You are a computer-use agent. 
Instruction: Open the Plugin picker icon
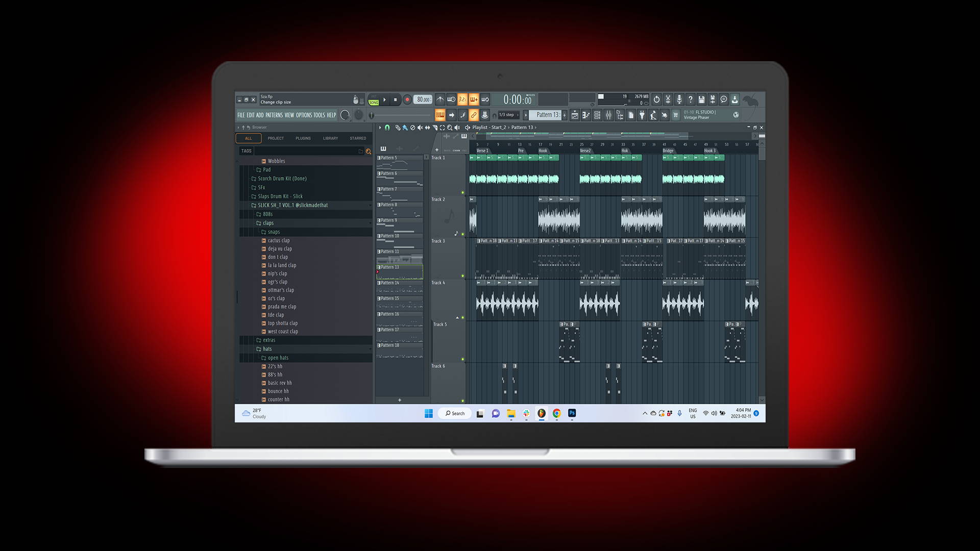pos(642,115)
